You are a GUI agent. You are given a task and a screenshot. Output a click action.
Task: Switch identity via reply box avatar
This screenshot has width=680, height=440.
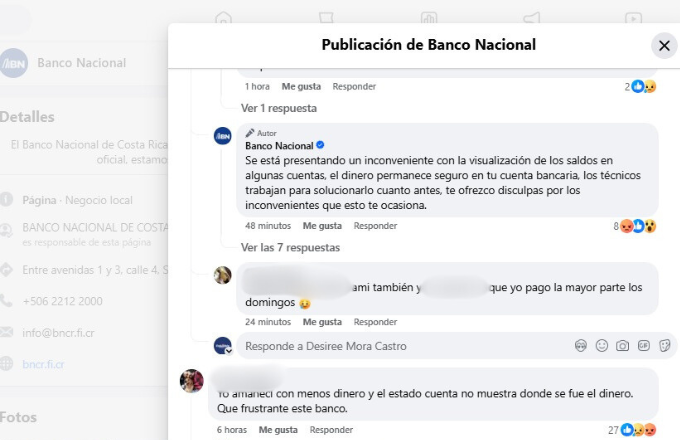[x=223, y=346]
